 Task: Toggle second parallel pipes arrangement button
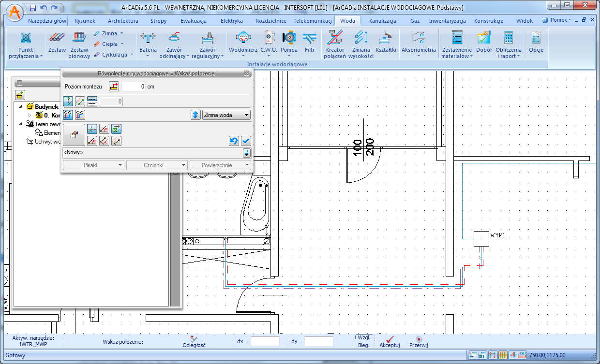(x=80, y=115)
